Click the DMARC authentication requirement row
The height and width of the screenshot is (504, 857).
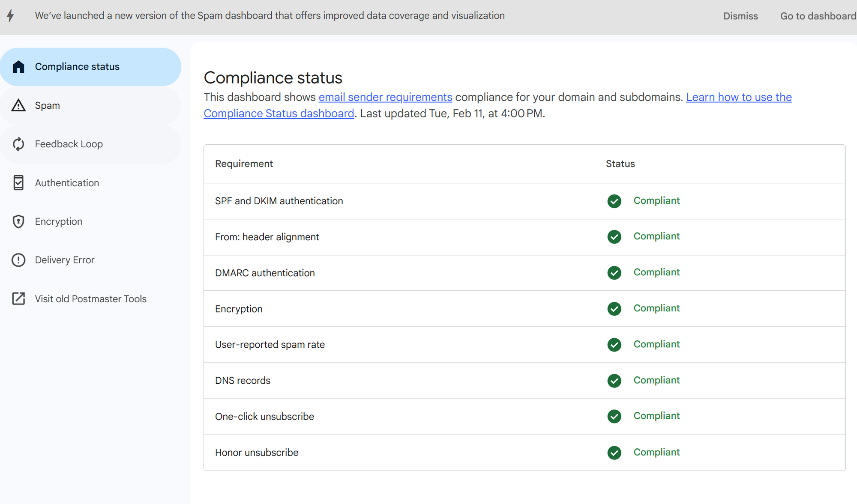pos(265,273)
